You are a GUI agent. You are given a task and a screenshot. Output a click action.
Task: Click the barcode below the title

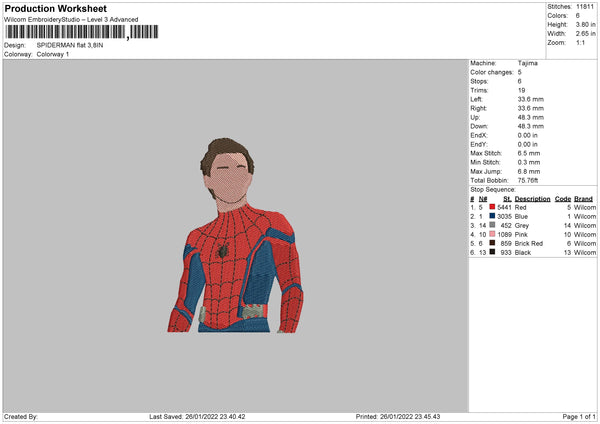[80, 33]
